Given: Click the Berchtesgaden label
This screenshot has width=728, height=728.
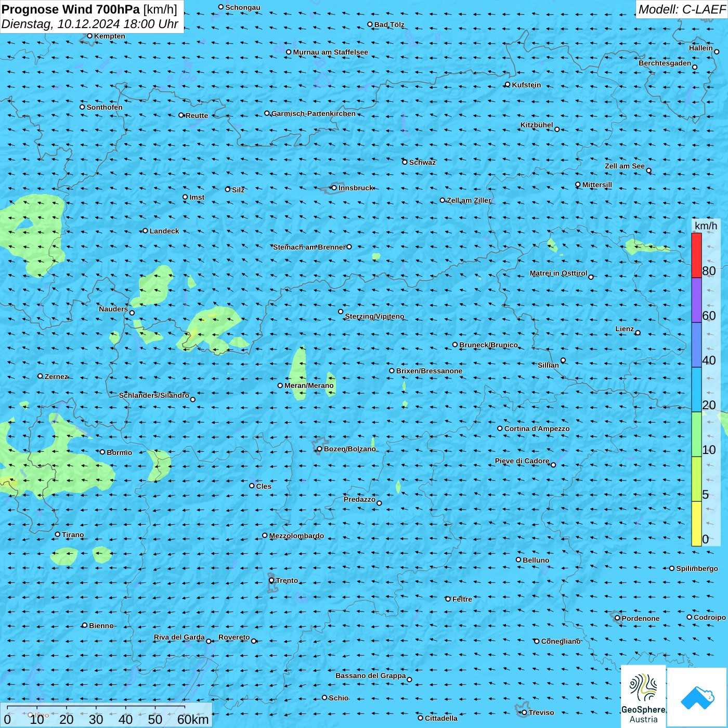Looking at the screenshot, I should click(665, 63).
